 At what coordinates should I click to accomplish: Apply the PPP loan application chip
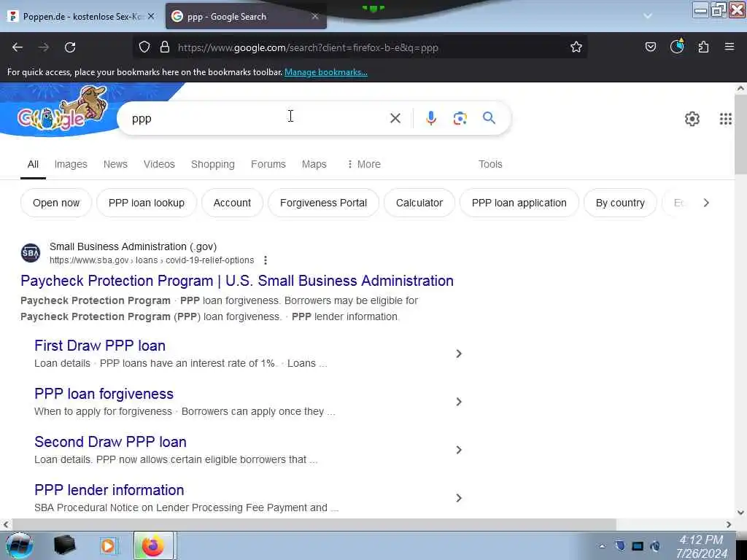(519, 203)
